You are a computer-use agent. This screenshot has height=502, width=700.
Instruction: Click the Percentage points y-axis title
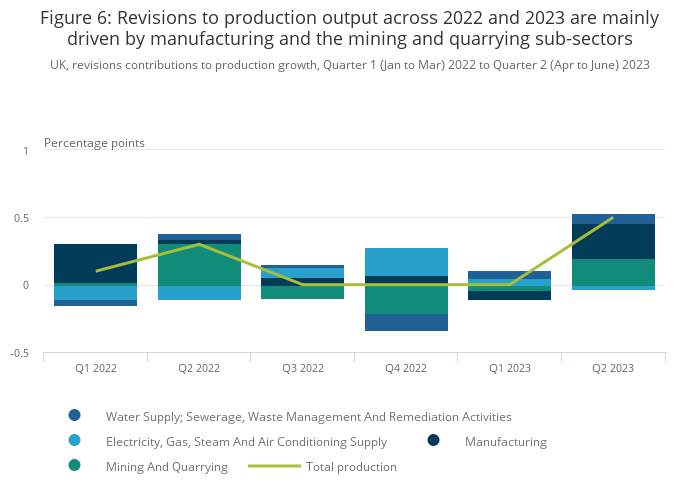pyautogui.click(x=94, y=143)
